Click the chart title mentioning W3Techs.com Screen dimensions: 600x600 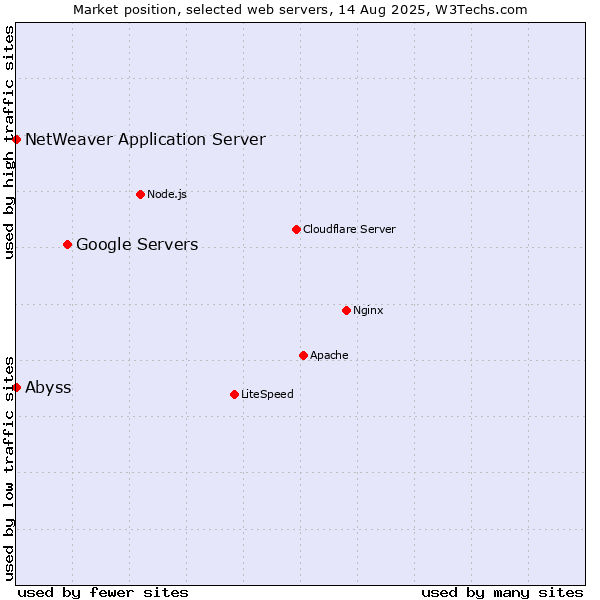[x=300, y=10]
